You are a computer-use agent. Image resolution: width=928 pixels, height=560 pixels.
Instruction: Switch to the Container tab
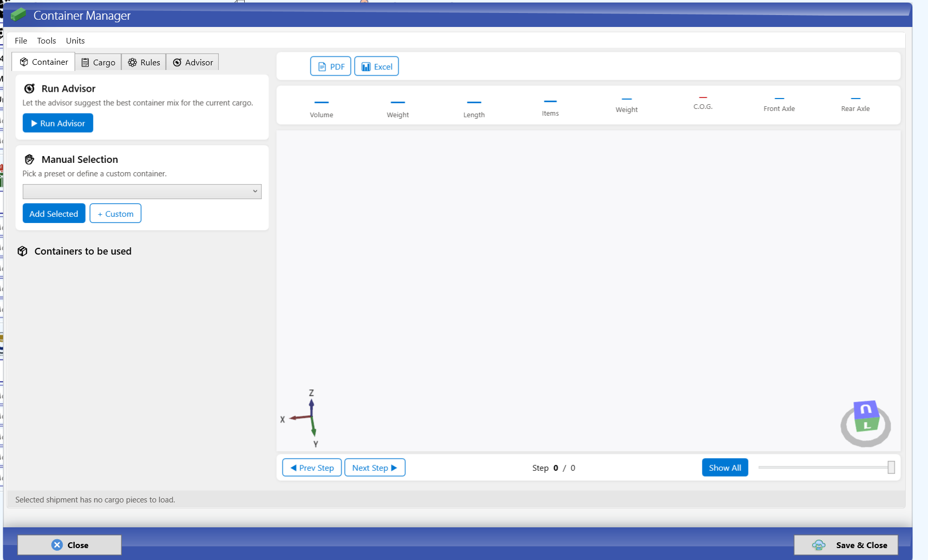pyautogui.click(x=44, y=62)
